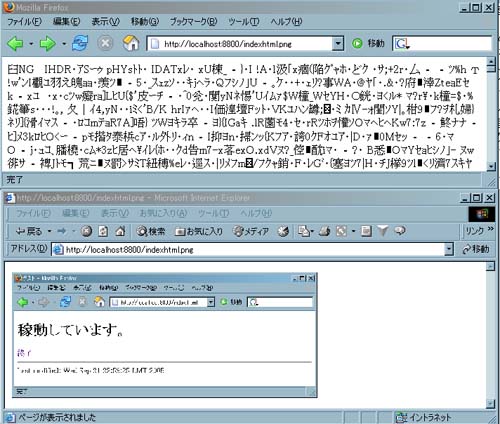Click the displayed PNG screenshot image
This screenshot has height=424, width=500.
[x=165, y=335]
